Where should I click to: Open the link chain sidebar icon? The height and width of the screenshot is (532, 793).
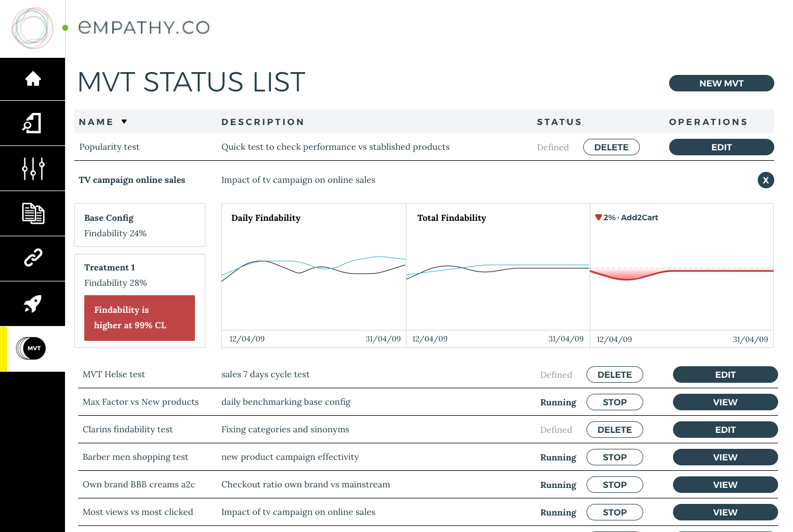33,258
